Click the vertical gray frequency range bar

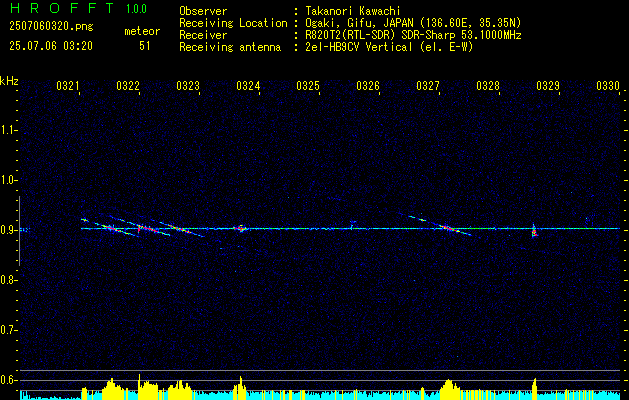pyautogui.click(x=19, y=231)
